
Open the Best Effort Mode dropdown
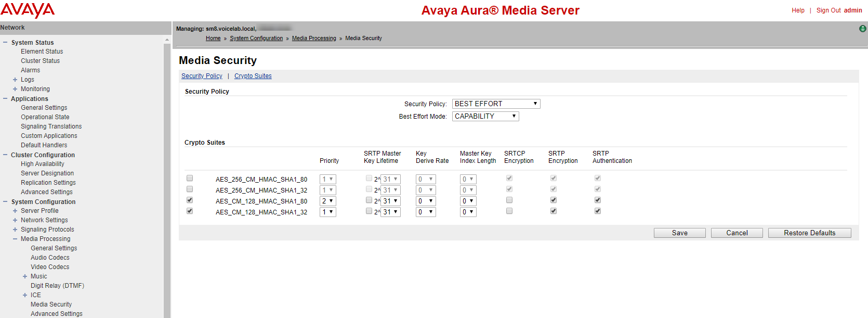click(485, 116)
